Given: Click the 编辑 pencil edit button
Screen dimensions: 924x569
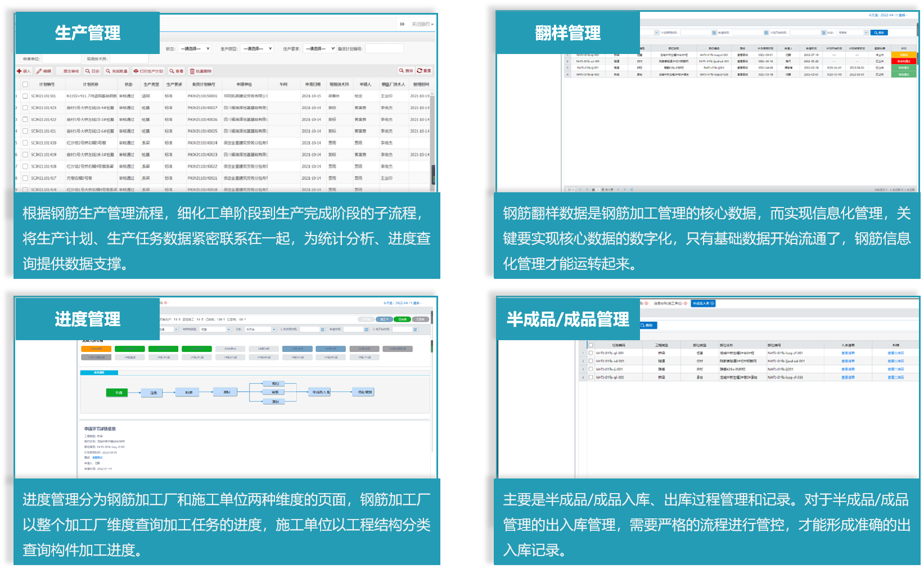Looking at the screenshot, I should pos(44,71).
